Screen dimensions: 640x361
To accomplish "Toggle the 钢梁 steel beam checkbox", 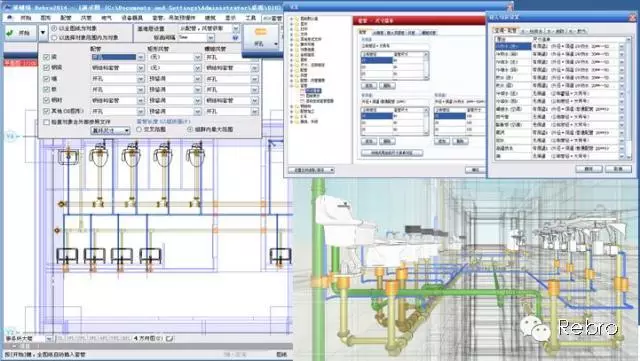I will click(46, 68).
